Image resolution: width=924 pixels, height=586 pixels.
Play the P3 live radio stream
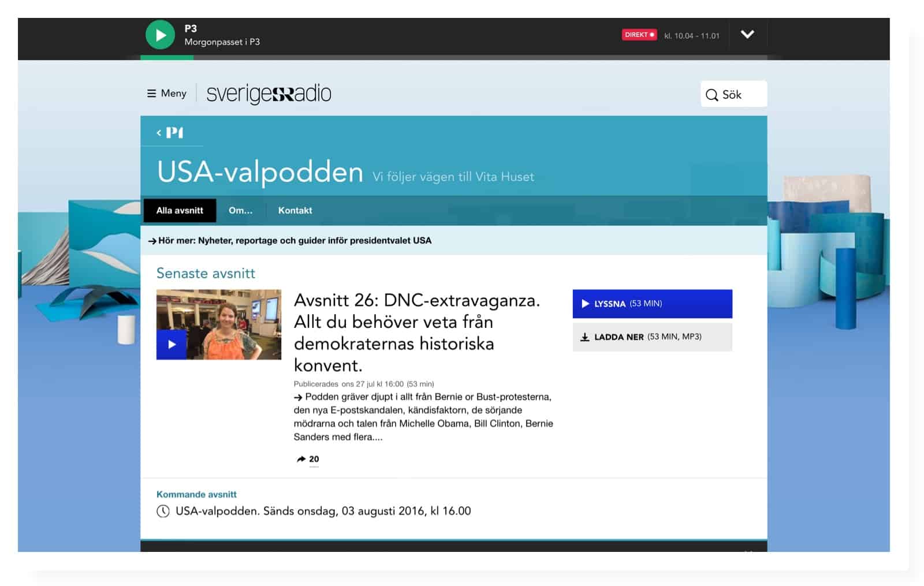(x=160, y=35)
